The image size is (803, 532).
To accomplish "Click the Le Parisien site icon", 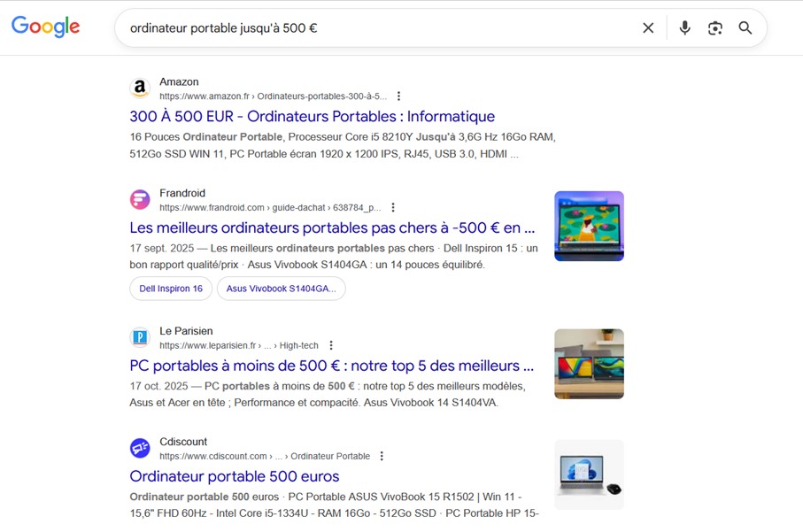I will (x=140, y=337).
